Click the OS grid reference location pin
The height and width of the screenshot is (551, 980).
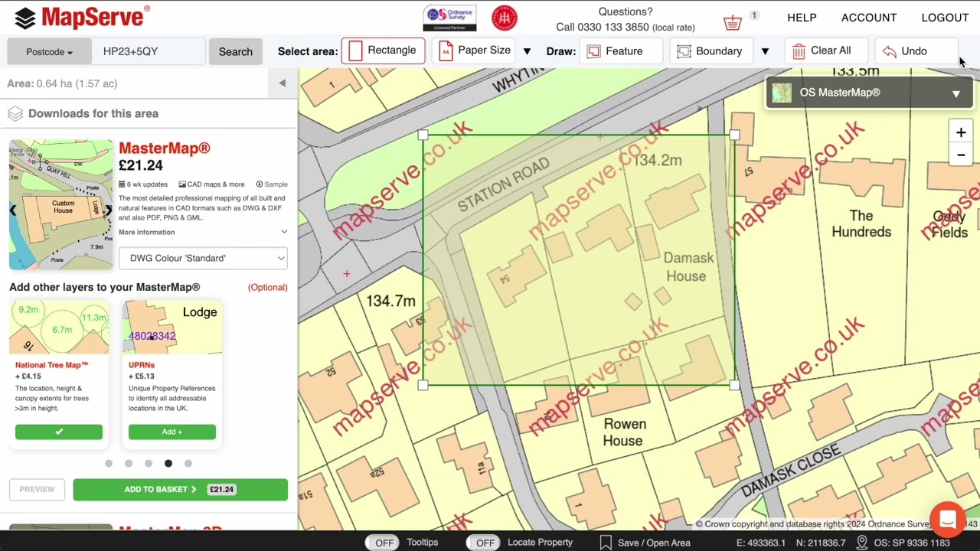862,543
